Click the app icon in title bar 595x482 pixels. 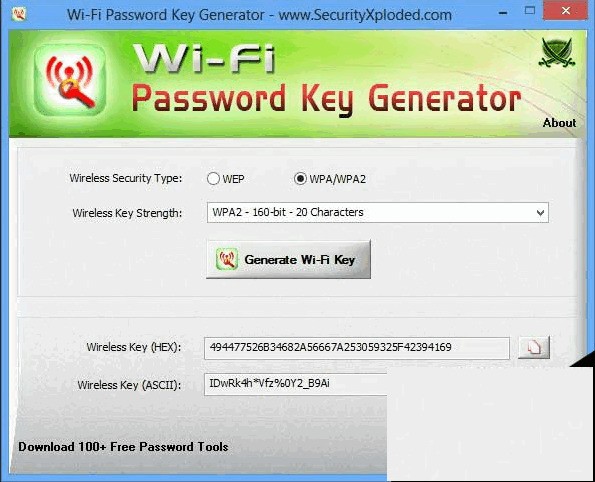tap(19, 14)
